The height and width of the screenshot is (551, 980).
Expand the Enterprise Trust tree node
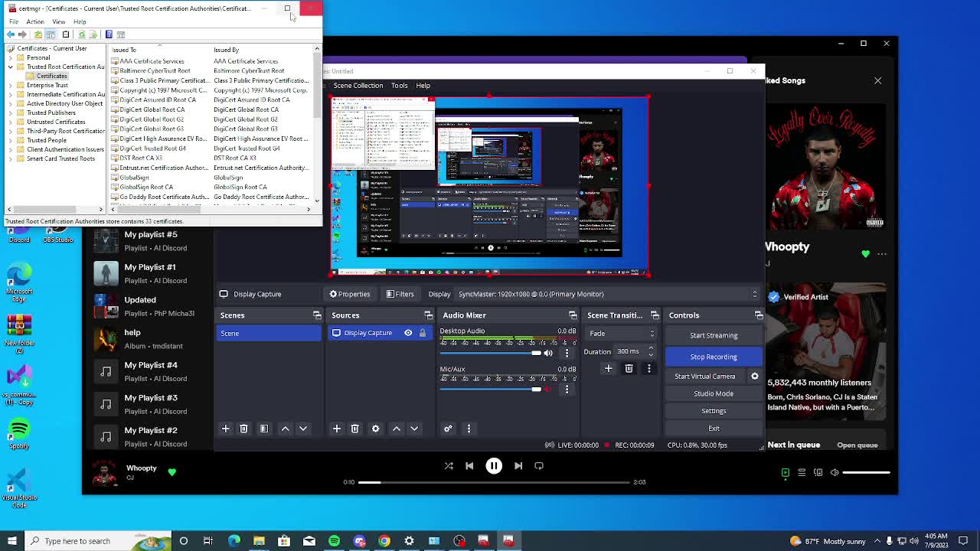(11, 85)
